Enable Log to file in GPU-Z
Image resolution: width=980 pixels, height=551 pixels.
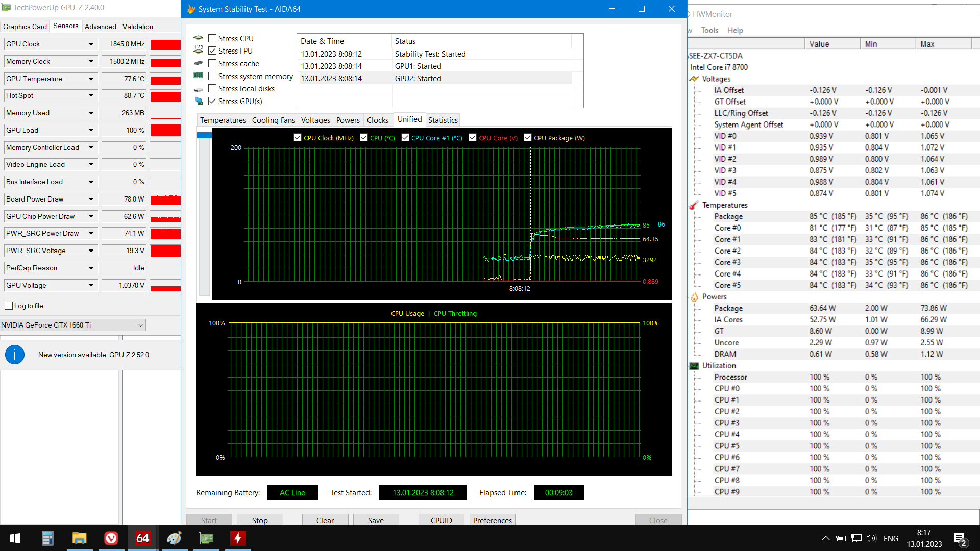click(x=9, y=306)
